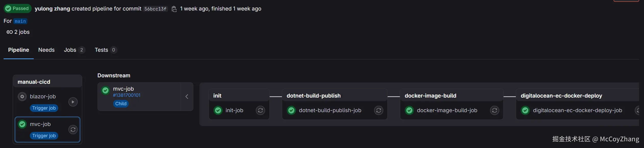644x148 pixels.
Task: Click the yulong zhang author link
Action: point(52,9)
